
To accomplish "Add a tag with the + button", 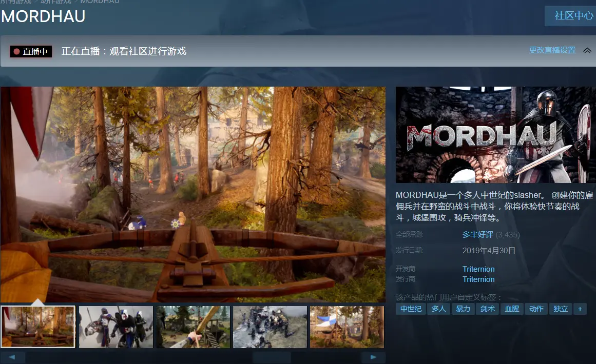I will click(x=580, y=309).
